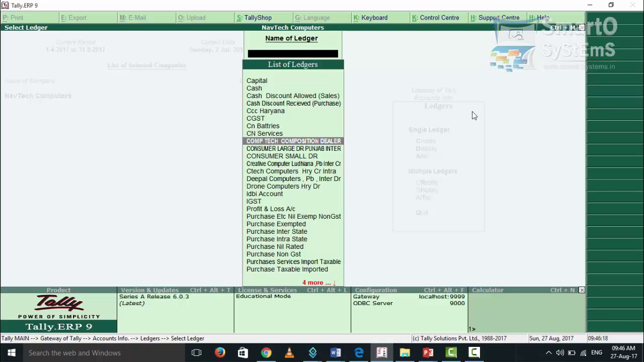Open Microsoft Edge browser icon
644x362 pixels.
pos(359,352)
